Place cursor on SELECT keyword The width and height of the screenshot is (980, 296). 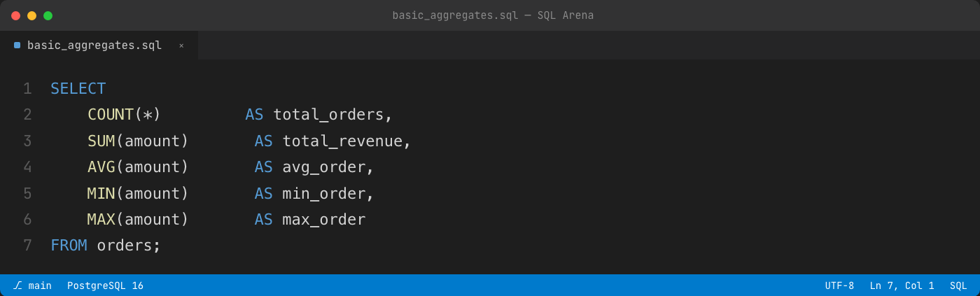click(x=78, y=89)
